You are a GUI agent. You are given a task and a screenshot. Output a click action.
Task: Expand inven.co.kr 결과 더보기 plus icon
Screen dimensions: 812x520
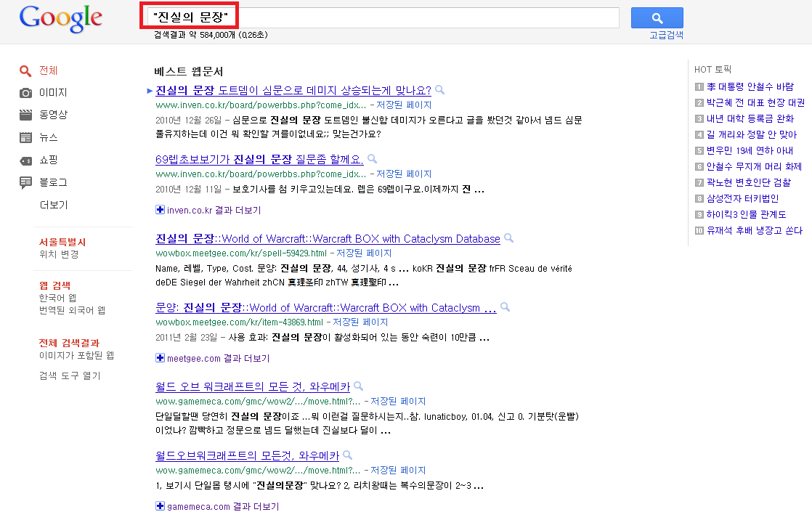pyautogui.click(x=160, y=210)
